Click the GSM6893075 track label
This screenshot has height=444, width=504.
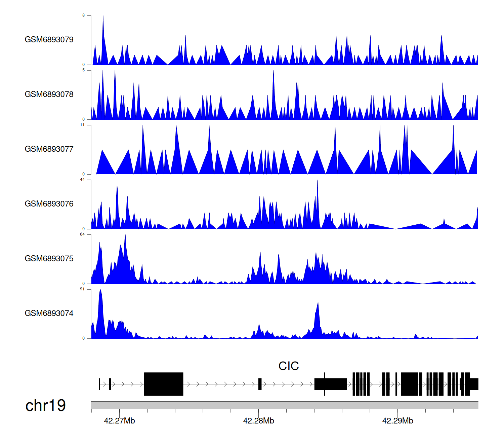coord(49,259)
